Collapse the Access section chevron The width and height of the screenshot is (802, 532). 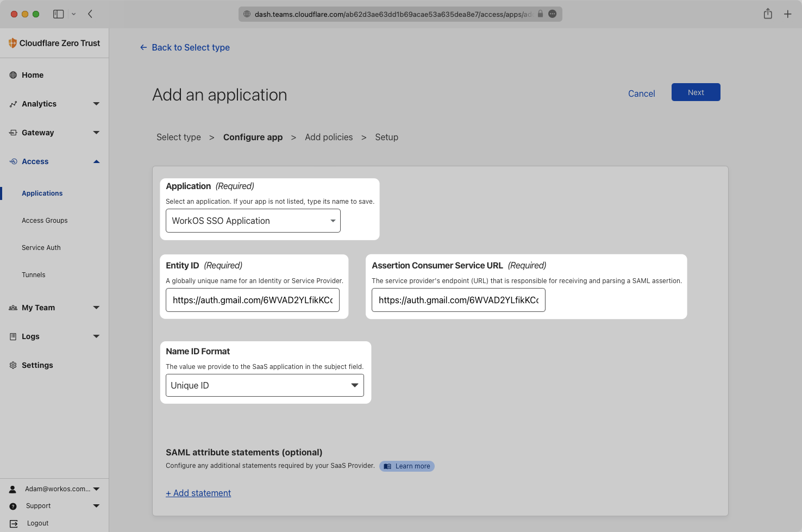pos(96,161)
